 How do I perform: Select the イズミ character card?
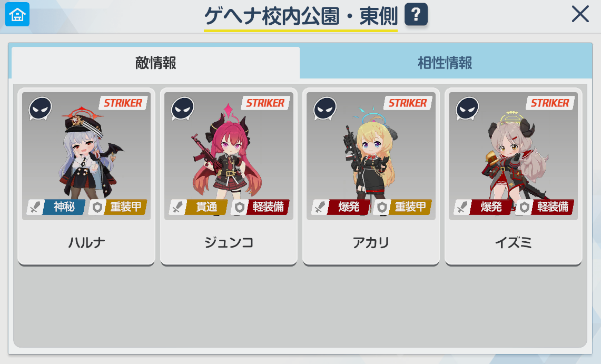513,176
